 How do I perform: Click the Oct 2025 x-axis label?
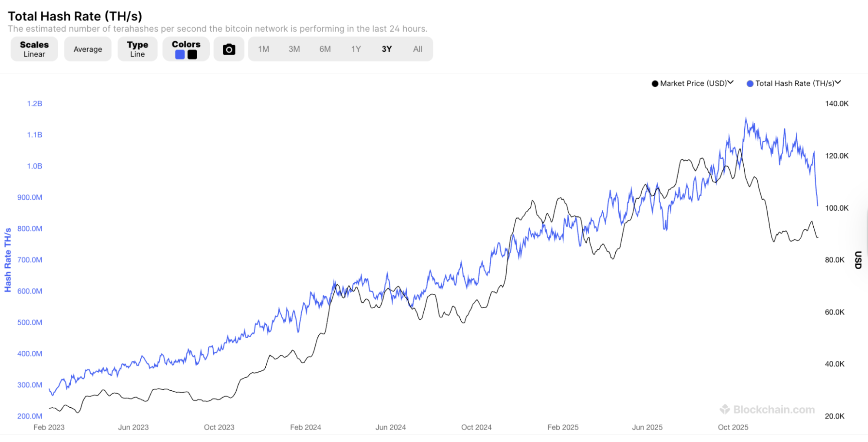(733, 427)
